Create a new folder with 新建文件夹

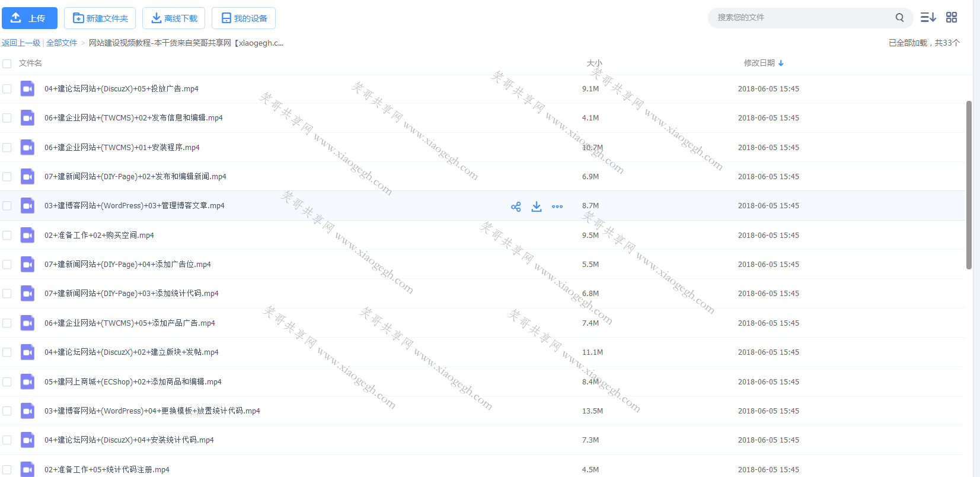(100, 18)
